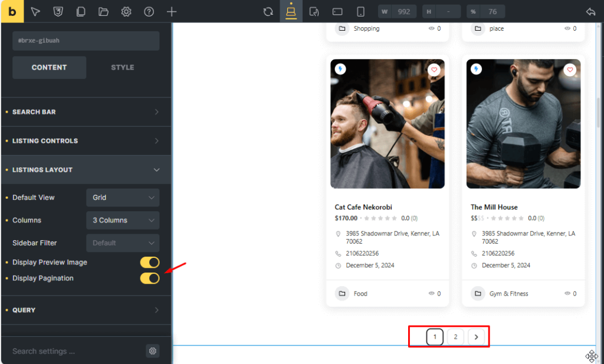Click the Gym & Fitness category label
604x364 pixels.
tap(508, 294)
